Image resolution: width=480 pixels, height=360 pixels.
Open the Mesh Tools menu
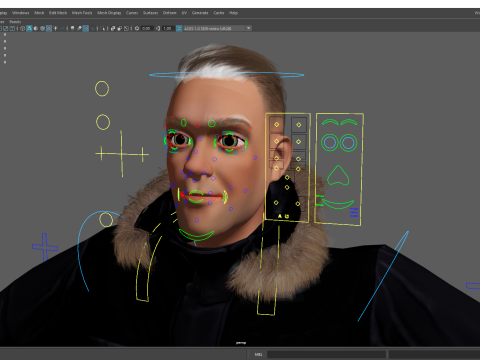click(82, 13)
